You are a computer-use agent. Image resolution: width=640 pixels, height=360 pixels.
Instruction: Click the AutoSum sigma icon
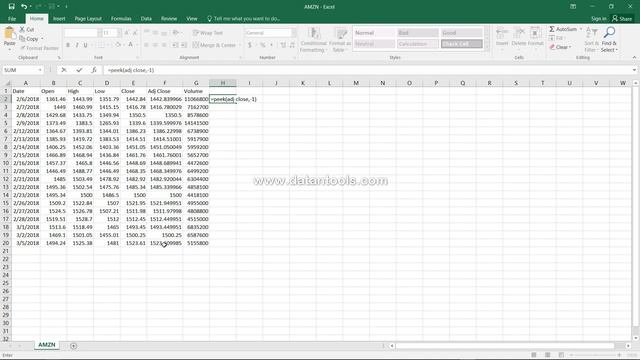(552, 29)
